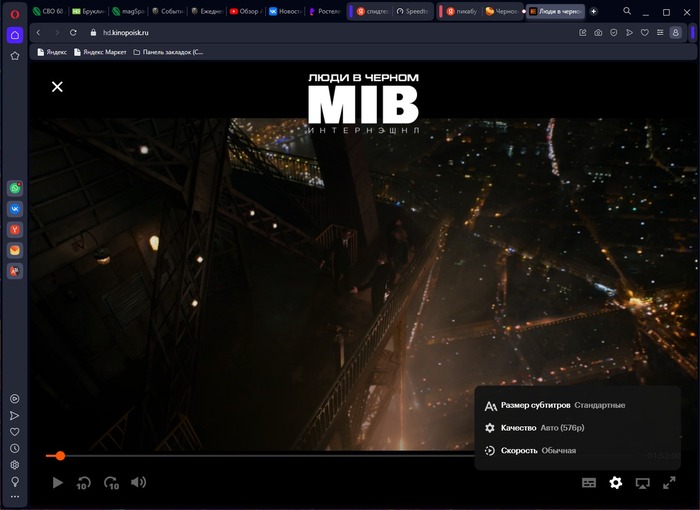Add the page to bookmarks with the toolbar heart
Viewport: 700px width, 510px height.
[645, 33]
